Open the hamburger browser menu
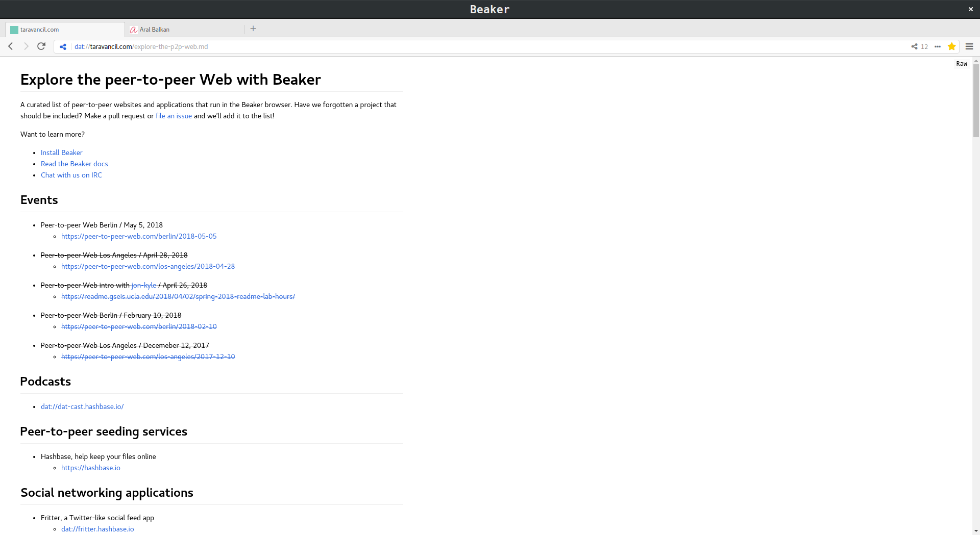Viewport: 980px width, 535px height. click(x=970, y=46)
